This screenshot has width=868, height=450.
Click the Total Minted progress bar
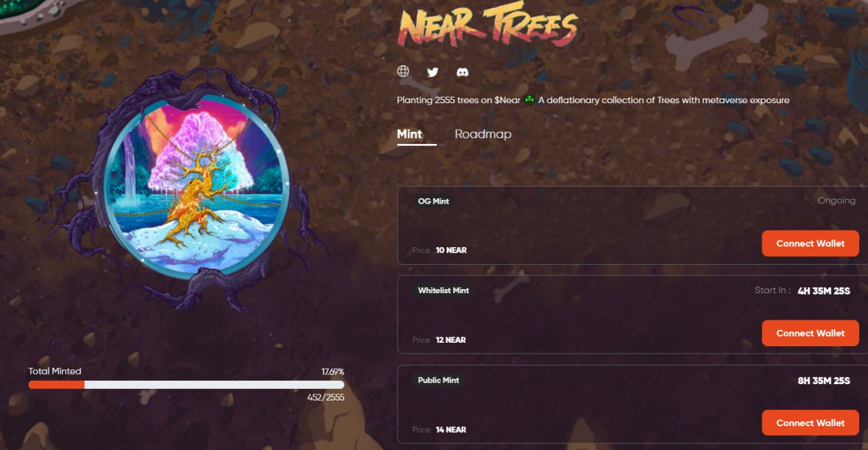click(x=186, y=385)
